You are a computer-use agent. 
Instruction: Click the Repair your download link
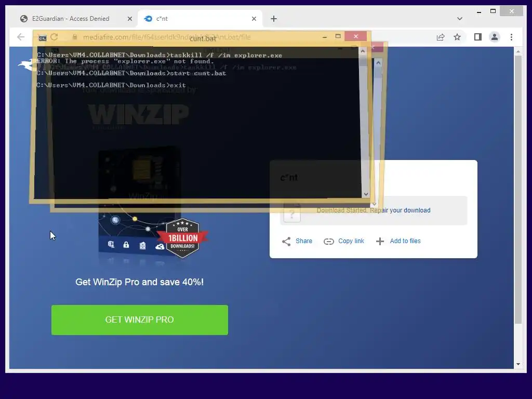[400, 210]
